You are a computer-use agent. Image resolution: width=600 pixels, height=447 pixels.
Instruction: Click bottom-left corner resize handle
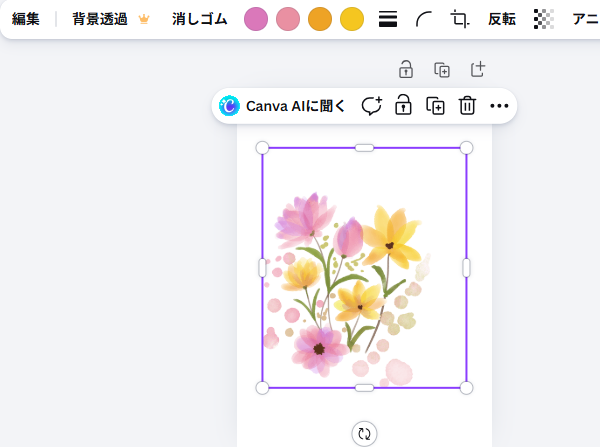pyautogui.click(x=262, y=388)
